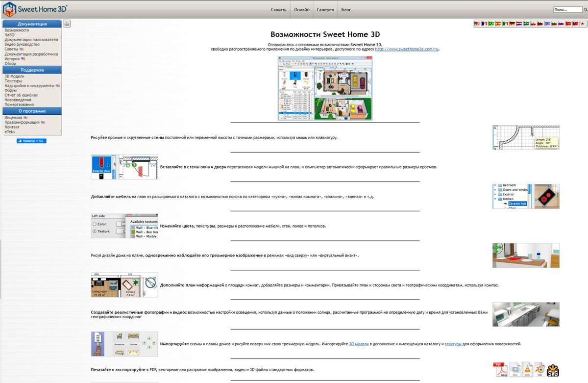Viewport: 588px width, 383px height.
Task: Click the realistic kitchen photo thumbnail
Action: [x=526, y=314]
